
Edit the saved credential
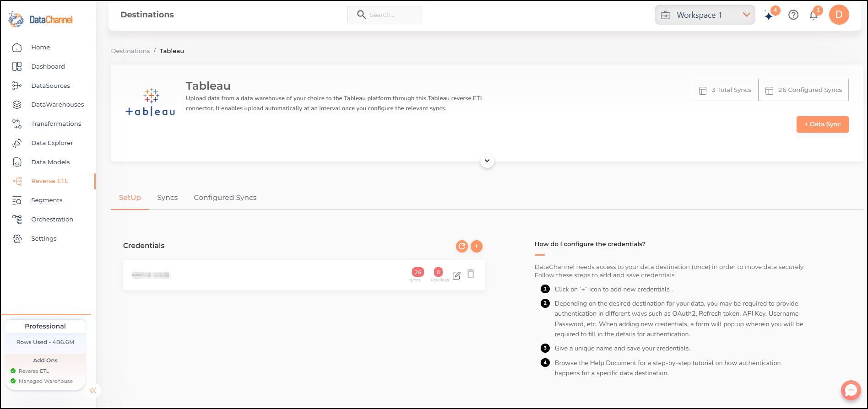point(456,275)
